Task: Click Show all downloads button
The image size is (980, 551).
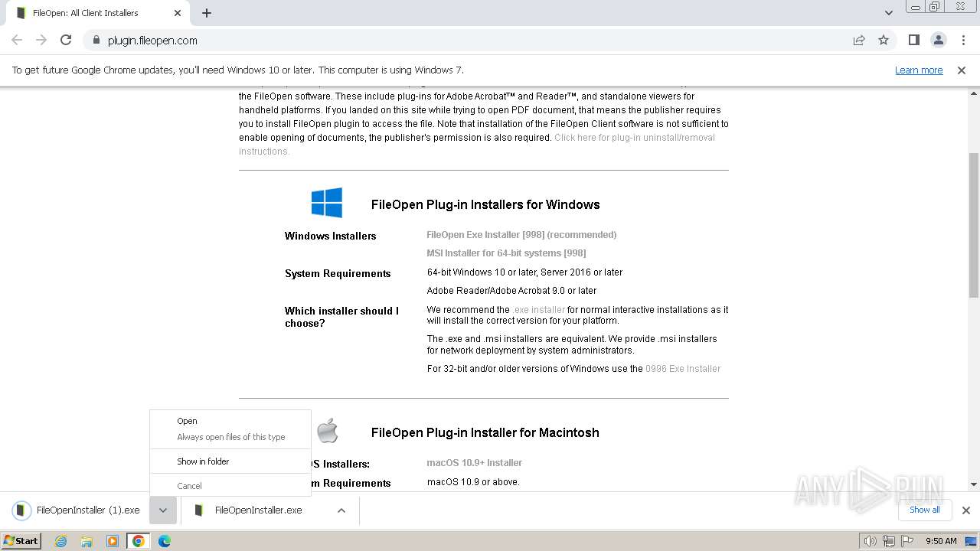Action: click(925, 510)
